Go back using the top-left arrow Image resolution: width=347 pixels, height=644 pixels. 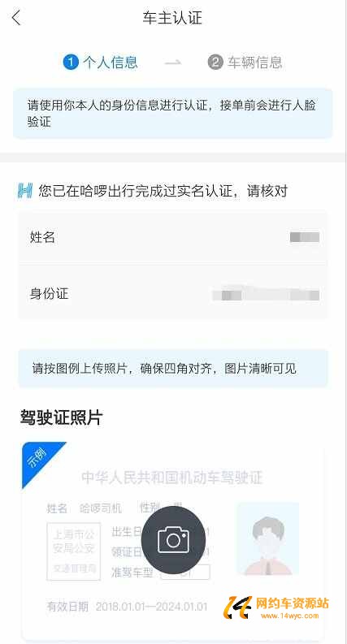click(16, 18)
